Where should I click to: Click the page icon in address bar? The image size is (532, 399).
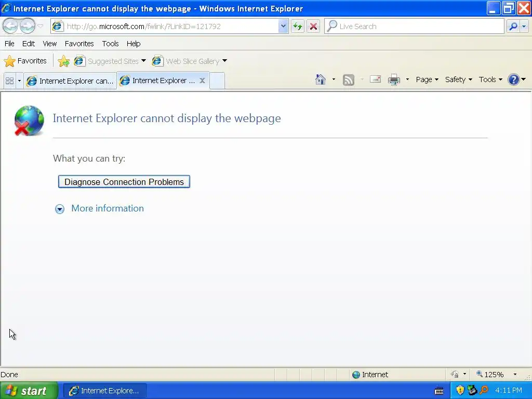[58, 26]
